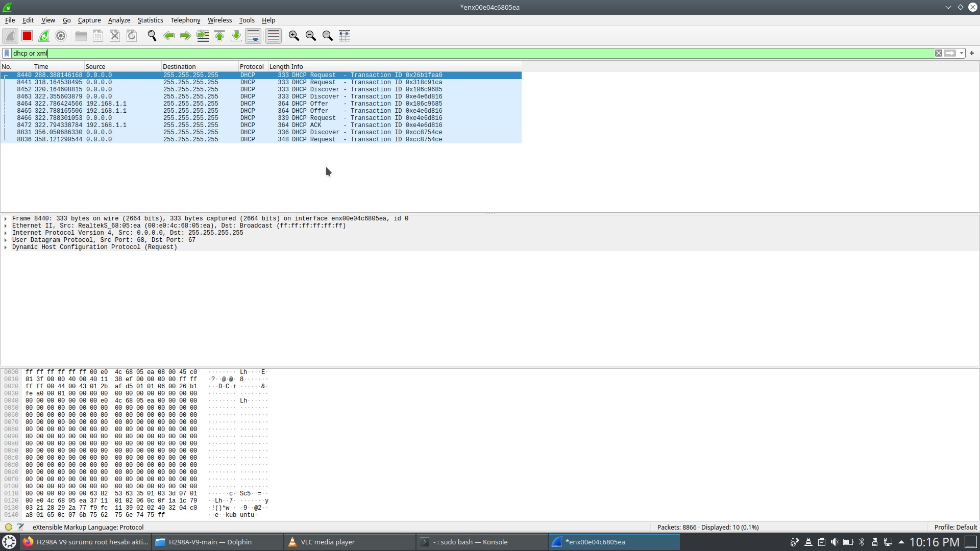Image resolution: width=980 pixels, height=551 pixels.
Task: Toggle packet colorization rules
Action: point(274,36)
